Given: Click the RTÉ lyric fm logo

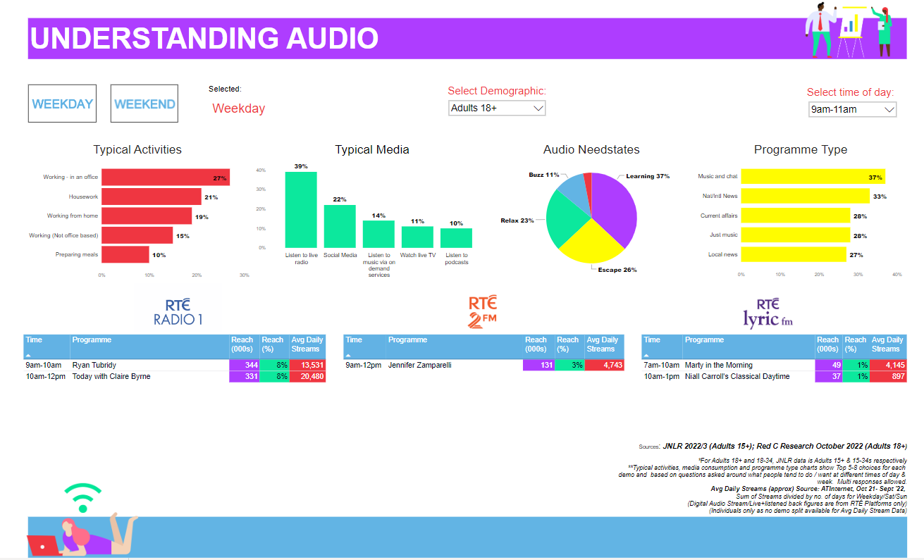Looking at the screenshot, I should [768, 307].
